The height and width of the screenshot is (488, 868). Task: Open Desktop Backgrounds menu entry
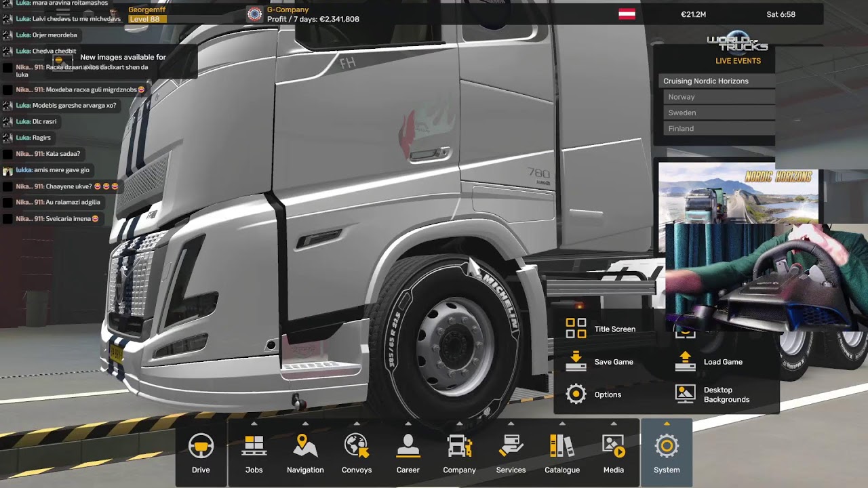(726, 394)
